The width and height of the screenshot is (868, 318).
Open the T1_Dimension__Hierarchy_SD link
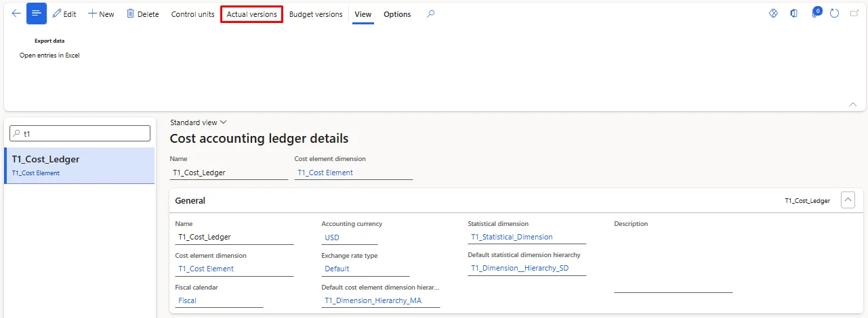pyautogui.click(x=520, y=269)
